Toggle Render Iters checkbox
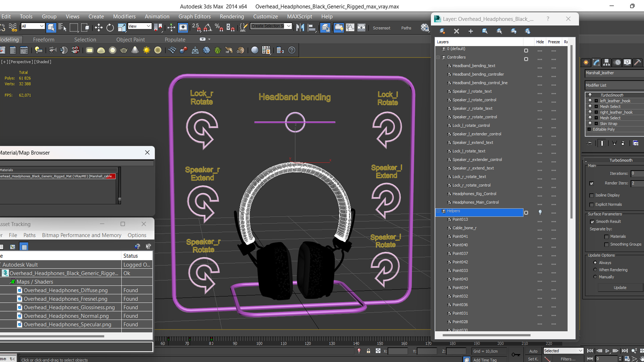 pyautogui.click(x=591, y=183)
